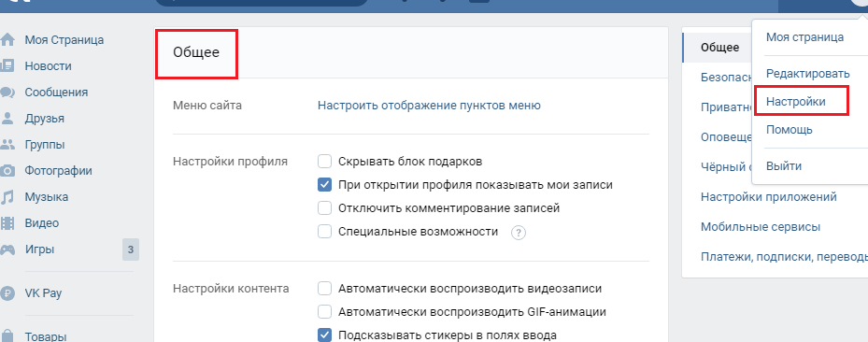Click the Игры gamepad icon
The image size is (868, 342).
pos(7,249)
